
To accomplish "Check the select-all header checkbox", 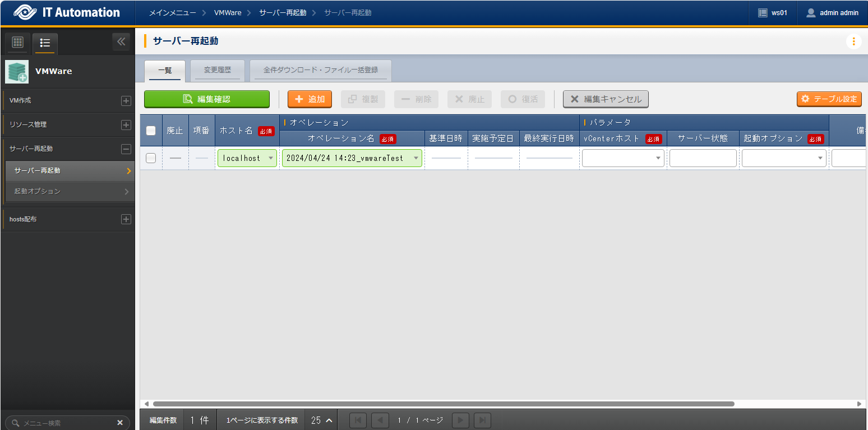I will pos(151,131).
